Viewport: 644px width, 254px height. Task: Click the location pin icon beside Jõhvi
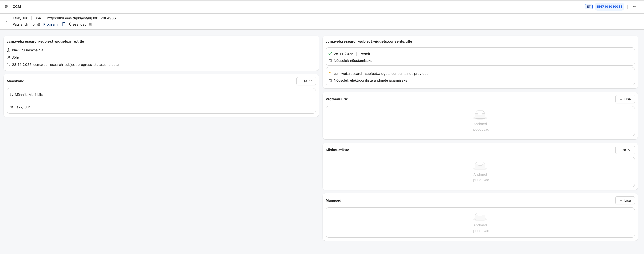[8, 57]
